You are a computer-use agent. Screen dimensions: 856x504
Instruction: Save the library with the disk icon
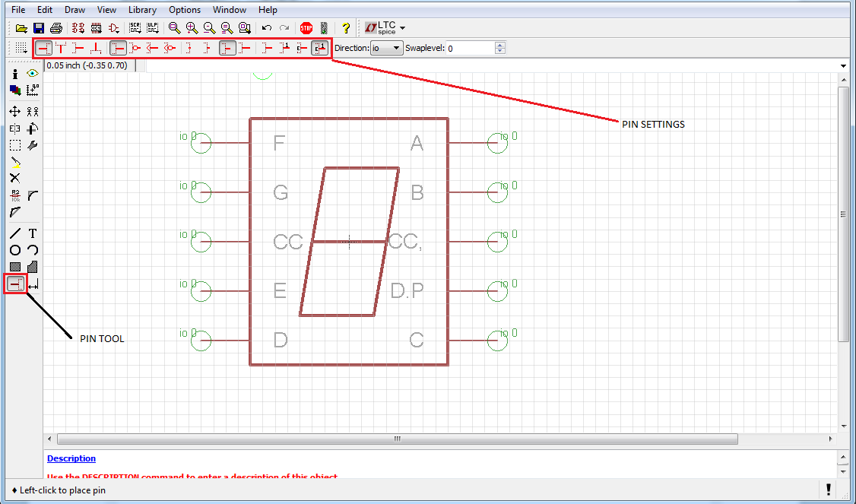pos(38,27)
